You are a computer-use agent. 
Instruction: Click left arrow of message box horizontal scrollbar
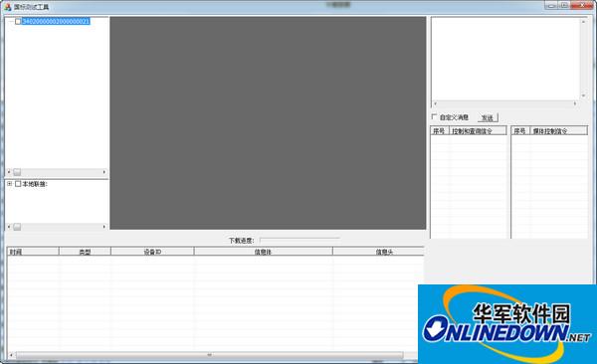point(436,103)
